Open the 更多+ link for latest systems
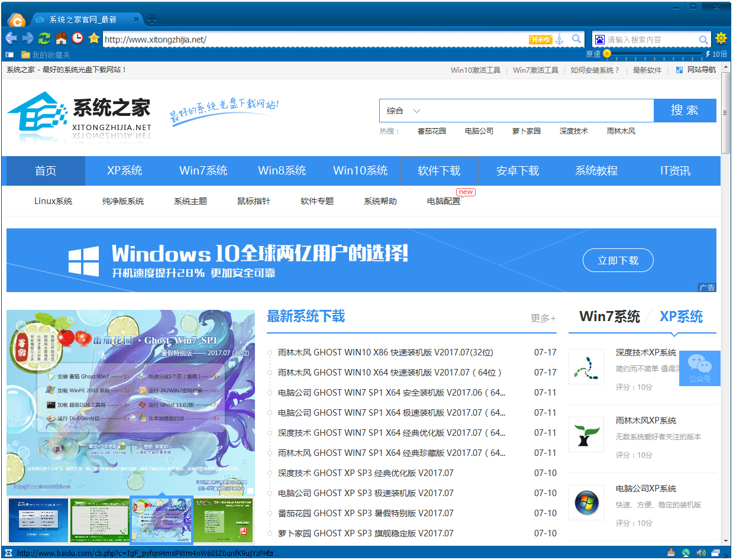 (543, 318)
